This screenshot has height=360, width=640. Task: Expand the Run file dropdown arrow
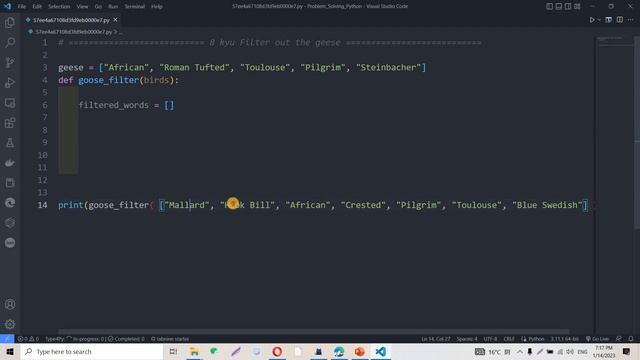pyautogui.click(x=599, y=20)
